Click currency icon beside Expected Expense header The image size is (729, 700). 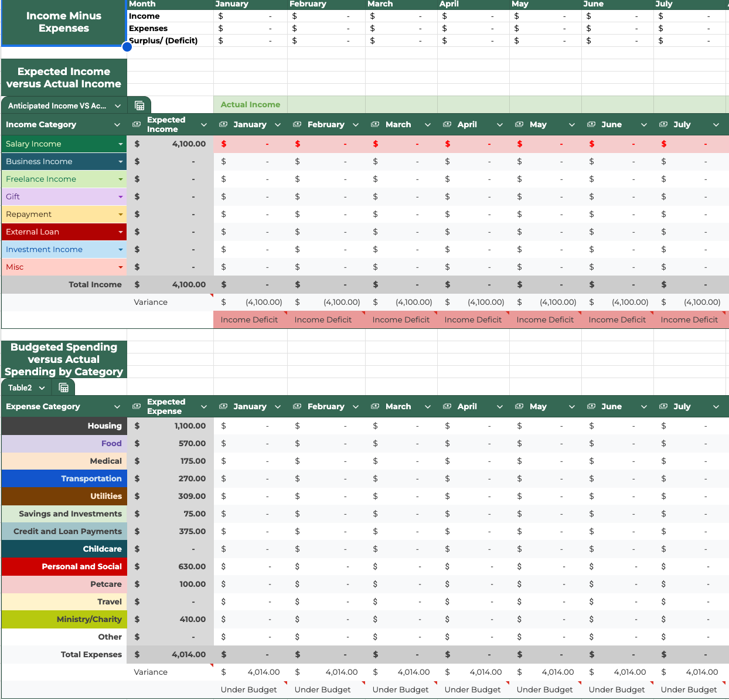click(137, 406)
